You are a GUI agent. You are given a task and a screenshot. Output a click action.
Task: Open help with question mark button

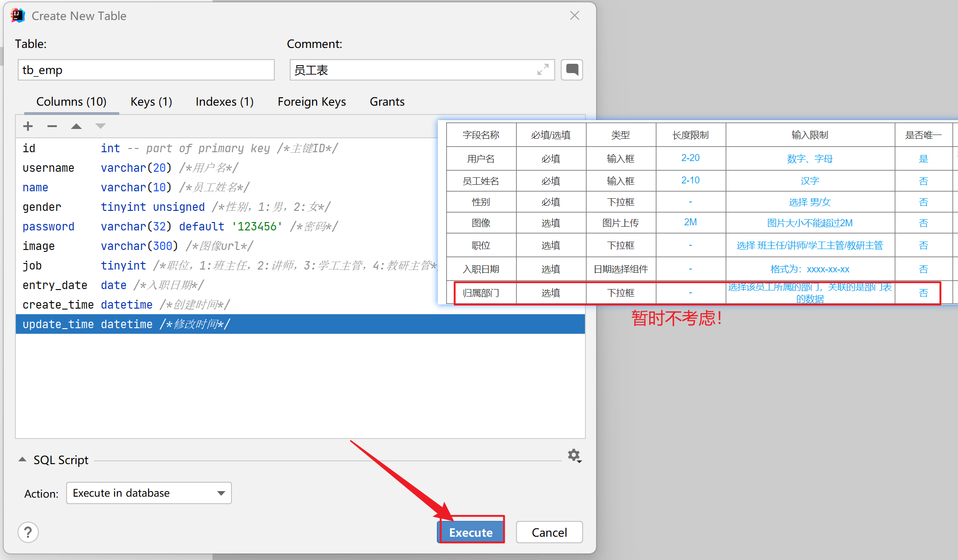(28, 532)
